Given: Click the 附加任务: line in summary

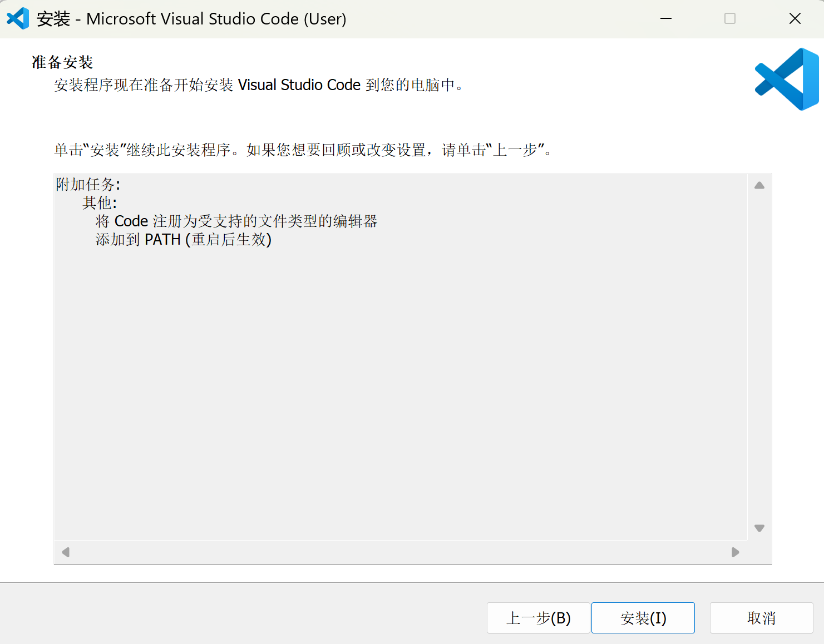Looking at the screenshot, I should coord(88,185).
